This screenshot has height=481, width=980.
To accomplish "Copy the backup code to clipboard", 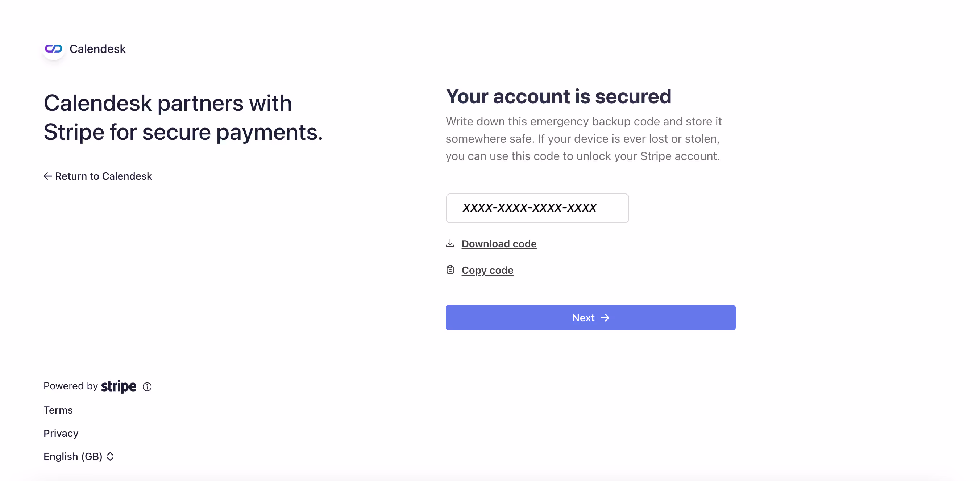I will coord(487,270).
